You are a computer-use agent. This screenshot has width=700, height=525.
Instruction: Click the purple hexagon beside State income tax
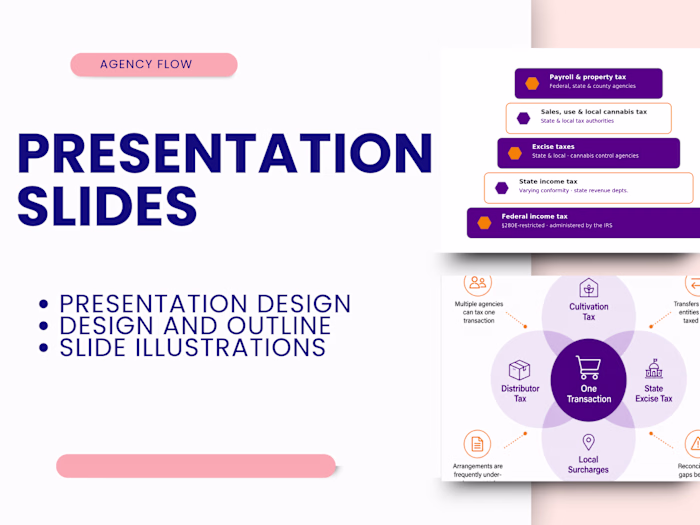pos(502,188)
